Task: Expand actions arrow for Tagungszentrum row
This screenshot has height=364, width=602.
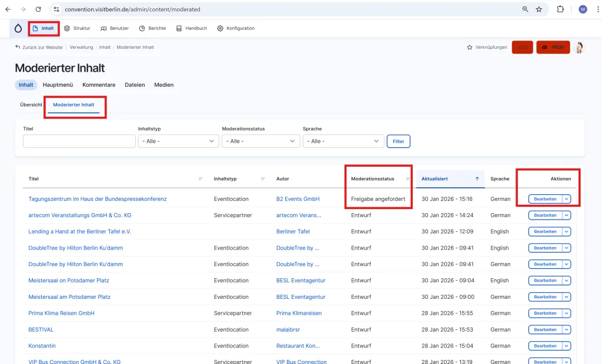Action: pos(567,199)
